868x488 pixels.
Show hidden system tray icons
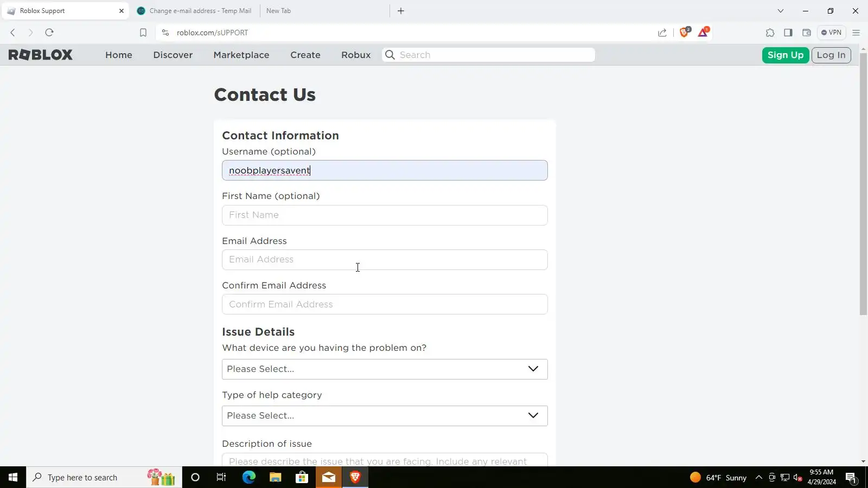(x=758, y=477)
